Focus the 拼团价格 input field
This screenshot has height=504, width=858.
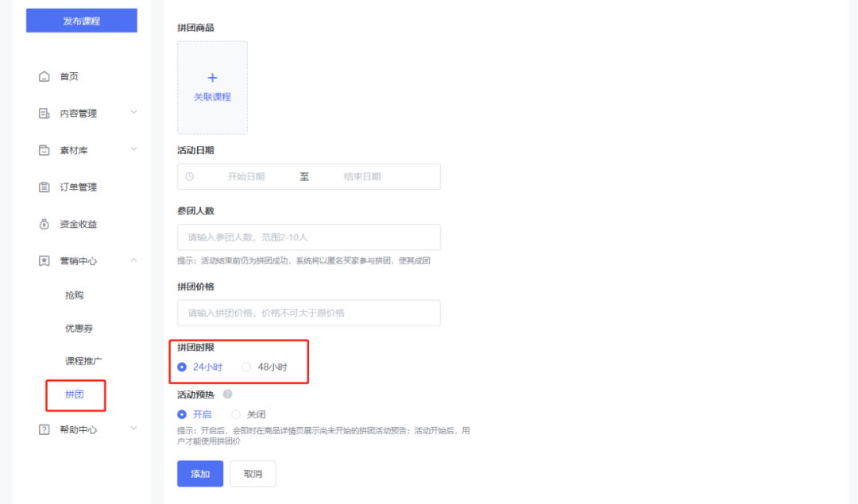point(308,313)
